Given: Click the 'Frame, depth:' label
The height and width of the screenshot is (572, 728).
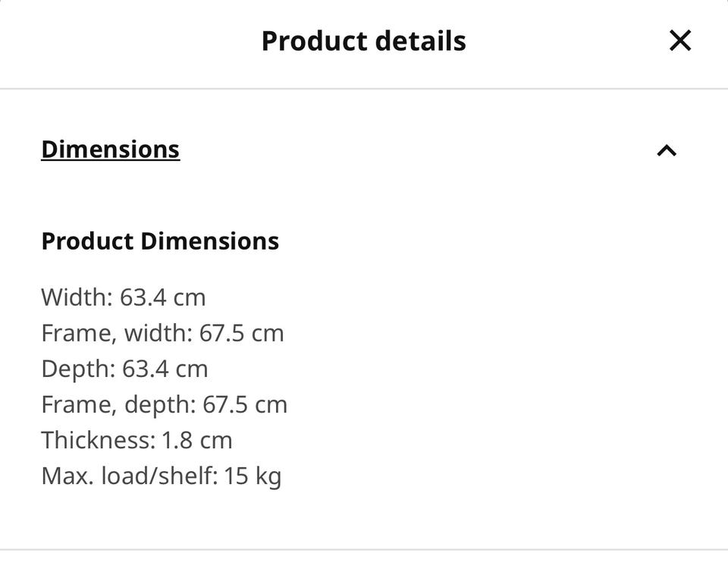Looking at the screenshot, I should click(x=118, y=404).
